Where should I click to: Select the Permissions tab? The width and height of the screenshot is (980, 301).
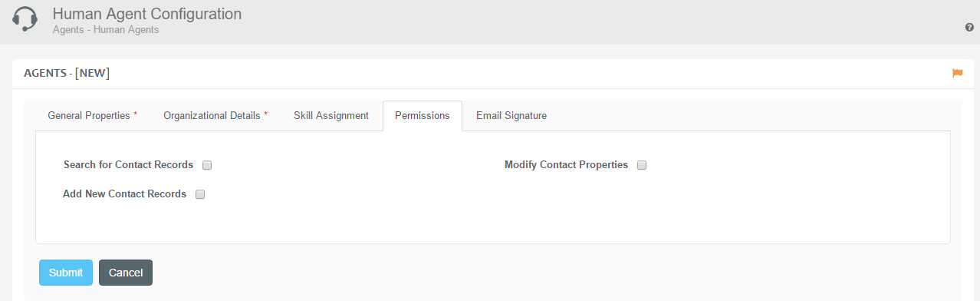click(x=423, y=116)
